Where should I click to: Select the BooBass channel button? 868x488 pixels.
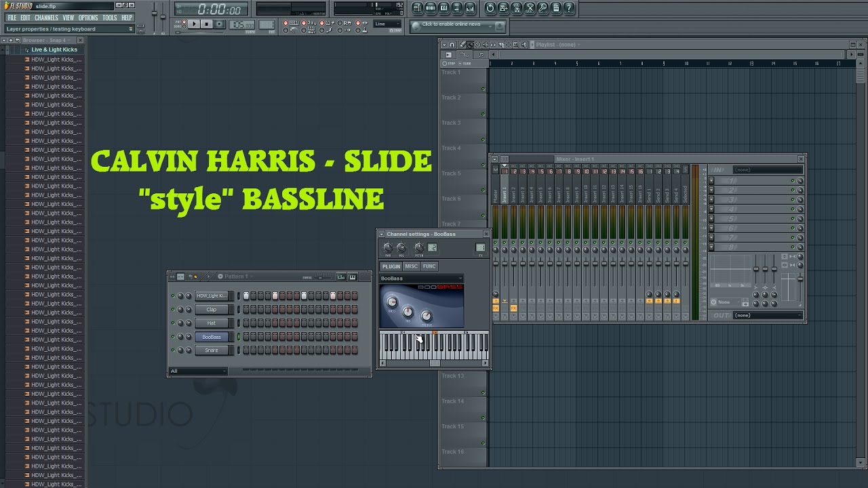coord(212,336)
